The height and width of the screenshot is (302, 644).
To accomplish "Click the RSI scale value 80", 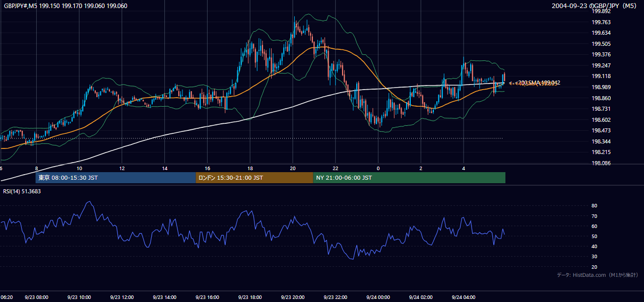I will pyautogui.click(x=594, y=206).
